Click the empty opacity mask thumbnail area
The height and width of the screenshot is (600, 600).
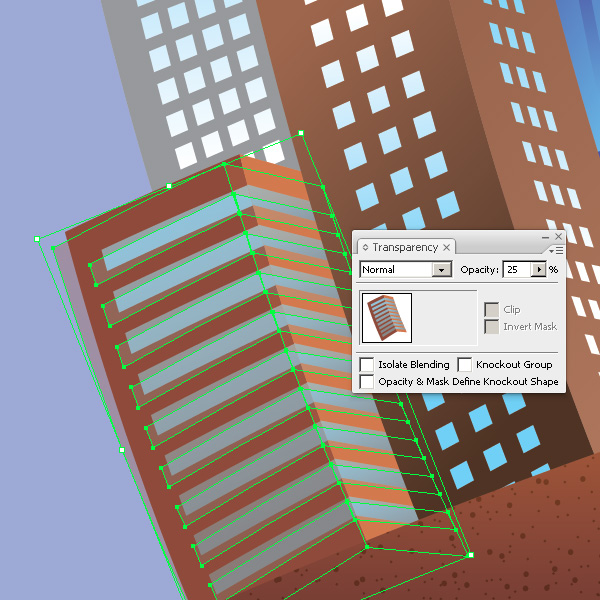tap(445, 318)
